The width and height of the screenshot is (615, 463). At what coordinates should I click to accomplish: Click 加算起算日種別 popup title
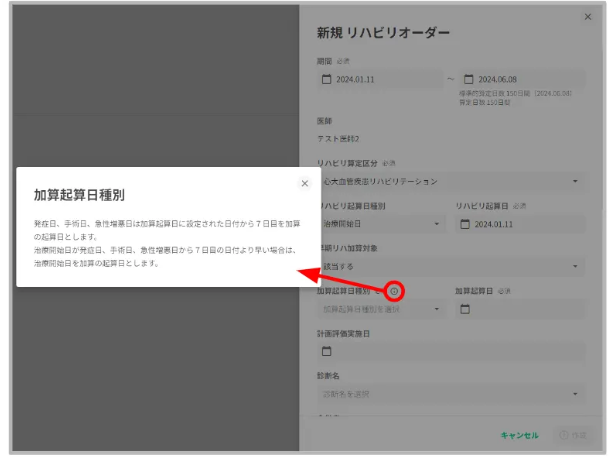coord(79,195)
